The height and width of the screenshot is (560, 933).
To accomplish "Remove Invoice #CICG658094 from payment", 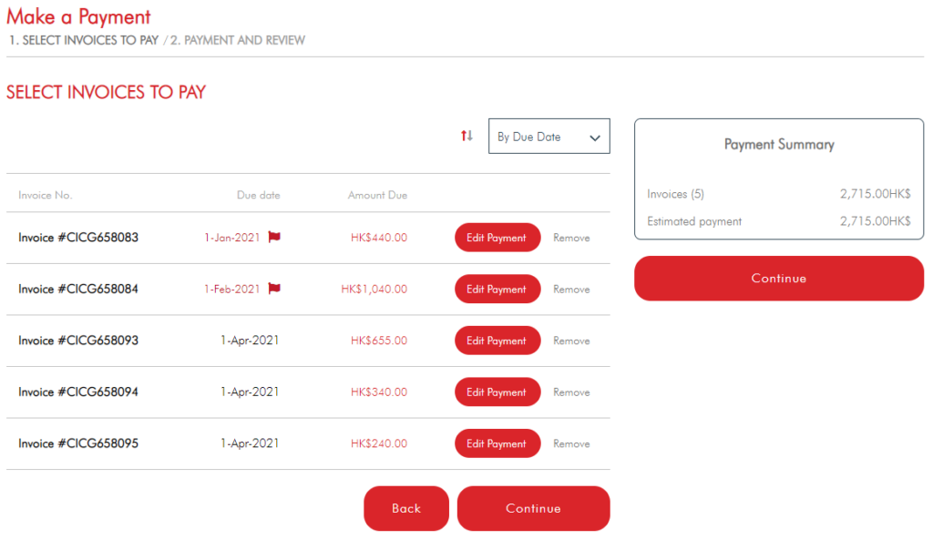I will click(571, 392).
